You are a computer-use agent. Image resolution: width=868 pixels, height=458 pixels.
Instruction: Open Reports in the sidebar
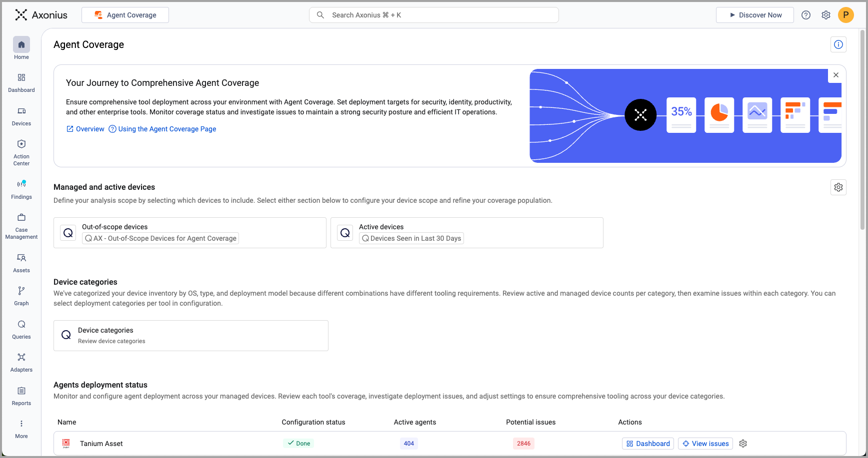click(x=21, y=396)
